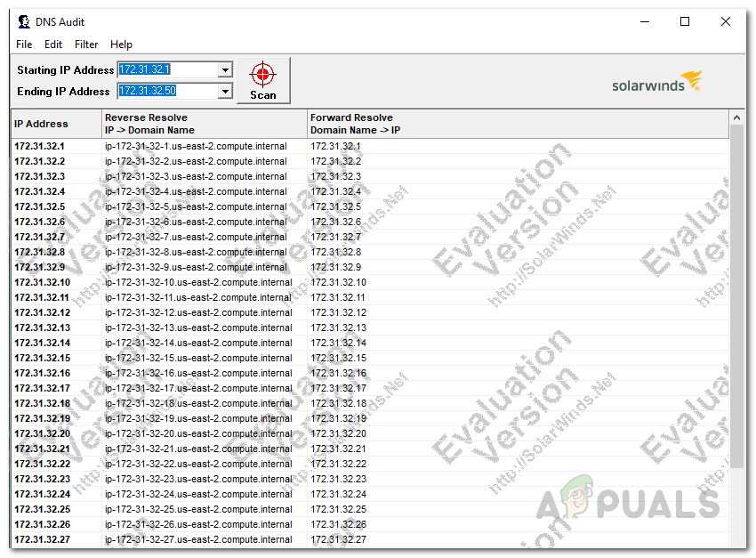Click the Ending IP Address input field
The width and height of the screenshot is (756, 558).
point(169,90)
